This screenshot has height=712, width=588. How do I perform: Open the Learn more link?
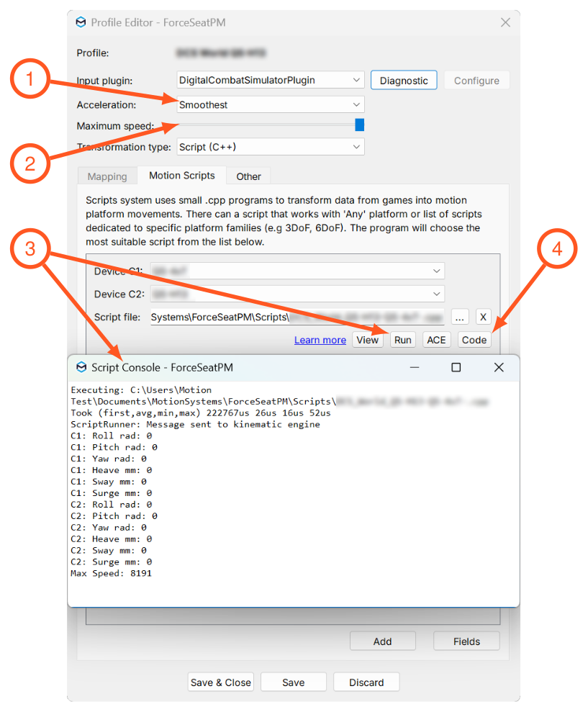[320, 340]
